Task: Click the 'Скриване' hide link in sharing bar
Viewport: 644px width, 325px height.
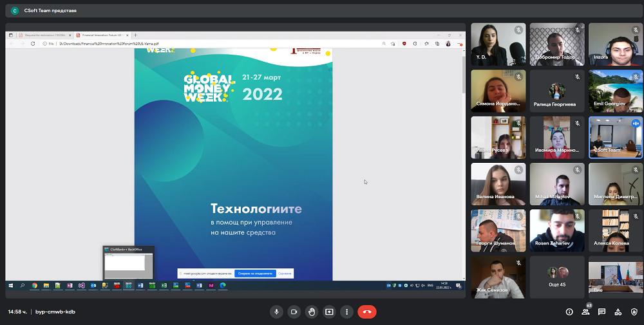Action: (285, 274)
